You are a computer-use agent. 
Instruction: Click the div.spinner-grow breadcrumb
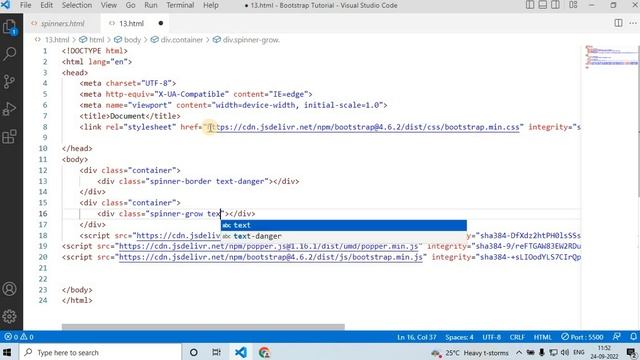(251, 40)
